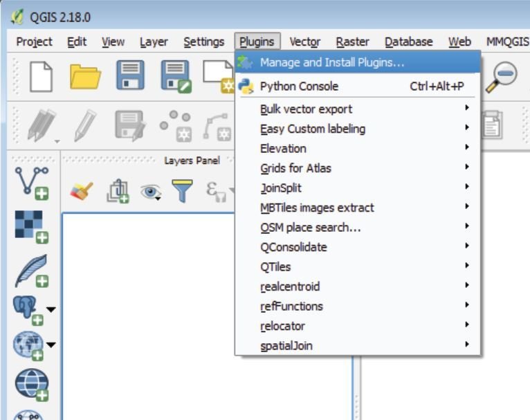Add SpatiaLite layer feather icon
The width and height of the screenshot is (530, 420).
[x=32, y=271]
